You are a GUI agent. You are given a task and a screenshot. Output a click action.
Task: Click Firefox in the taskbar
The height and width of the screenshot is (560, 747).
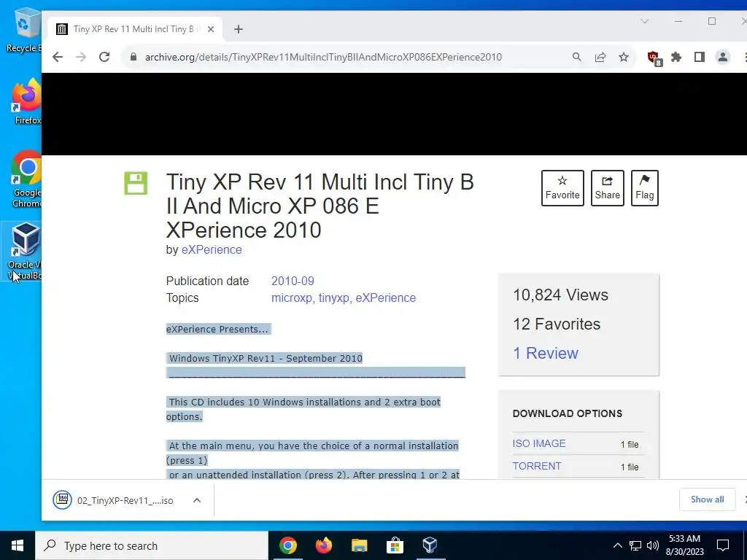pyautogui.click(x=324, y=545)
